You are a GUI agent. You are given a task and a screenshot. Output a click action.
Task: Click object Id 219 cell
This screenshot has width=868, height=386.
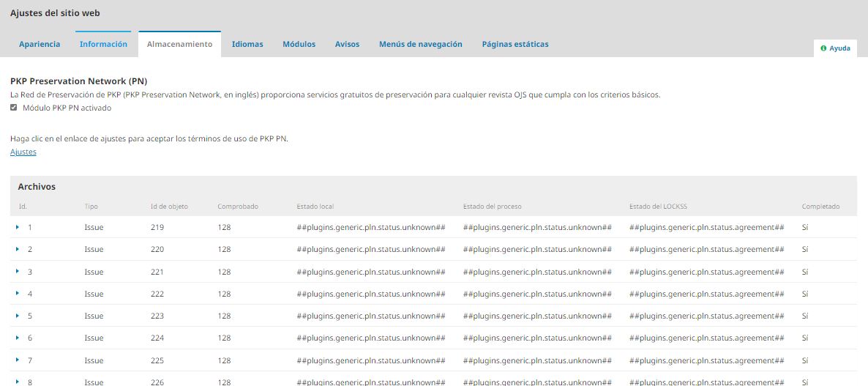[157, 227]
